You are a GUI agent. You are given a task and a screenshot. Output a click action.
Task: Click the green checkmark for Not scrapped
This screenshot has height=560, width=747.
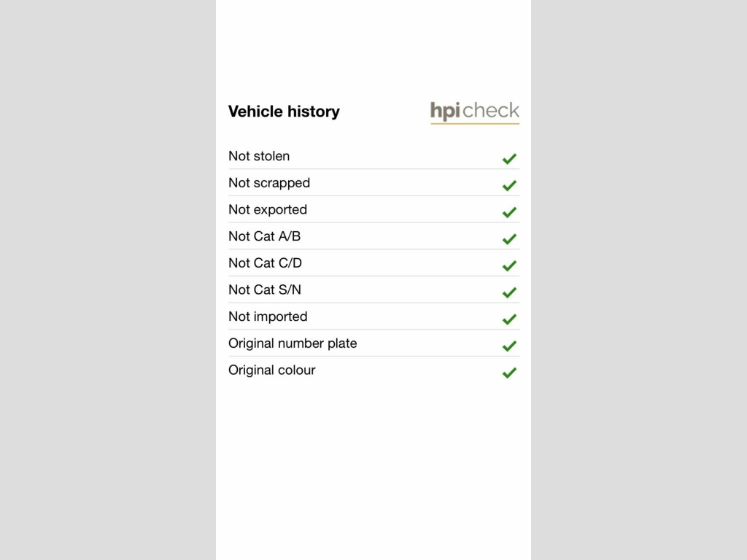coord(509,185)
